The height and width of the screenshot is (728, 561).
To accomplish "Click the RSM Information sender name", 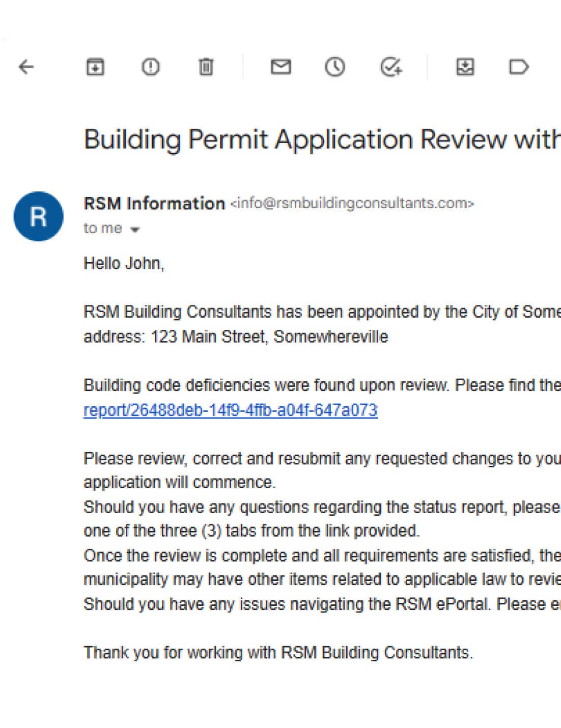I will click(x=154, y=203).
